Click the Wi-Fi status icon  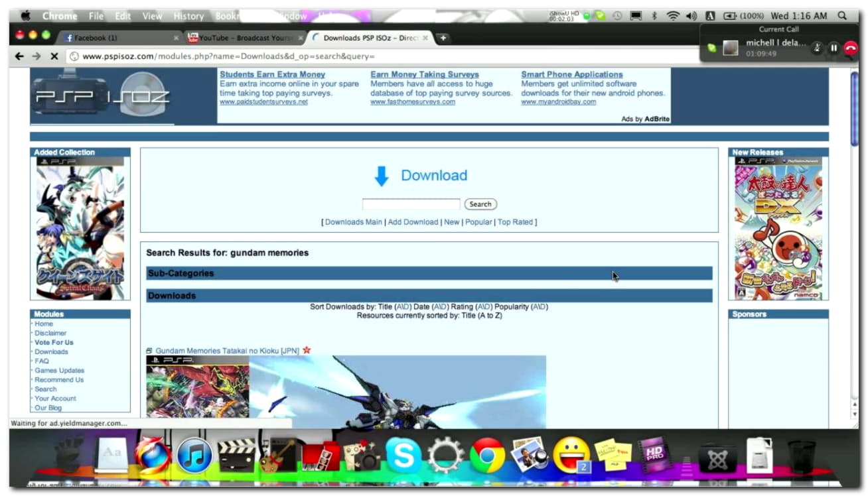[x=673, y=15]
